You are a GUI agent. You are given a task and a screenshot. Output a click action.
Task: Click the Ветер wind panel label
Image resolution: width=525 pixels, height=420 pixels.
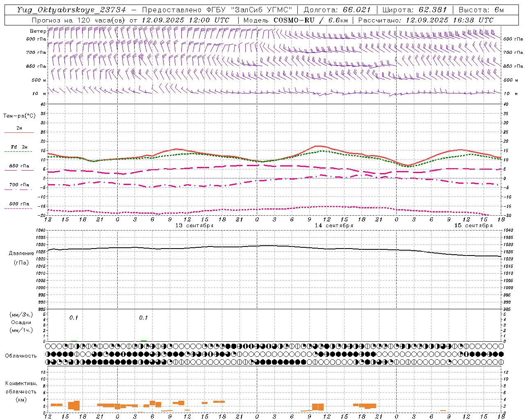pyautogui.click(x=38, y=31)
